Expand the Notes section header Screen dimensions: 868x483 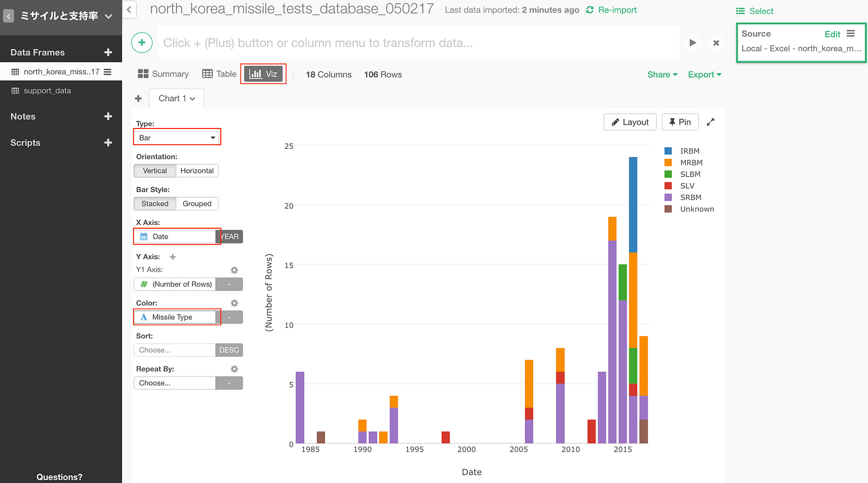pyautogui.click(x=23, y=117)
